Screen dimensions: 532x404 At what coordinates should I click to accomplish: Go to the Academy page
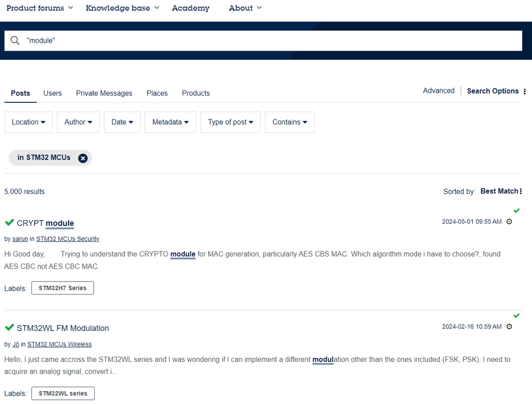[191, 8]
